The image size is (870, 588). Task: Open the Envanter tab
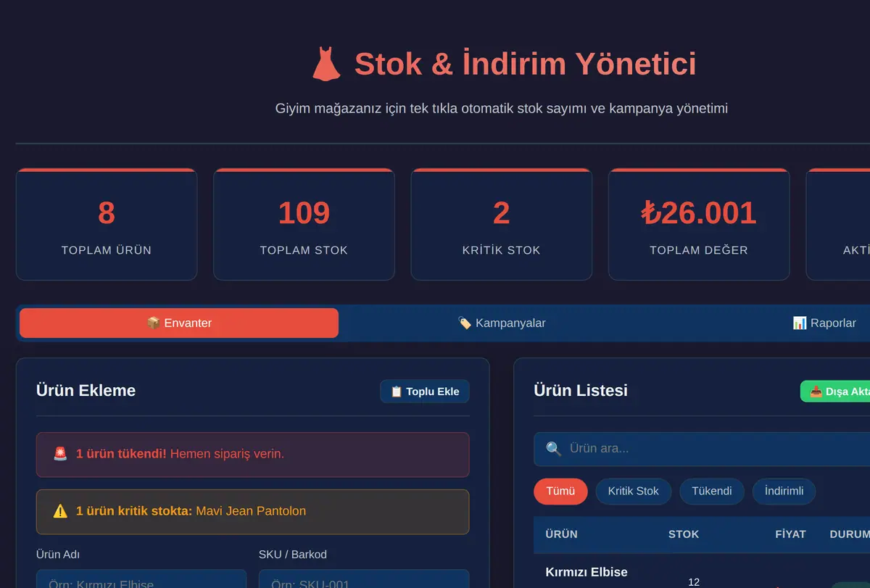tap(179, 323)
